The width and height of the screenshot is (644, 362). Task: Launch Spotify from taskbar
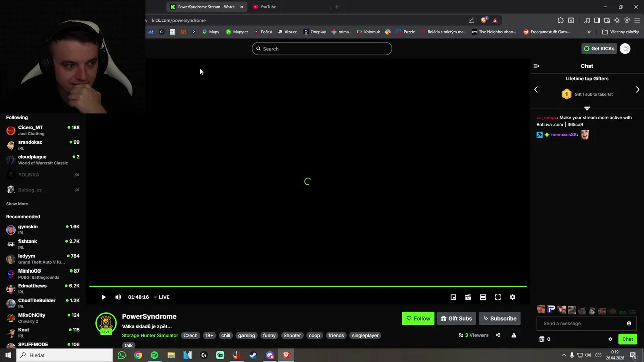click(x=154, y=355)
